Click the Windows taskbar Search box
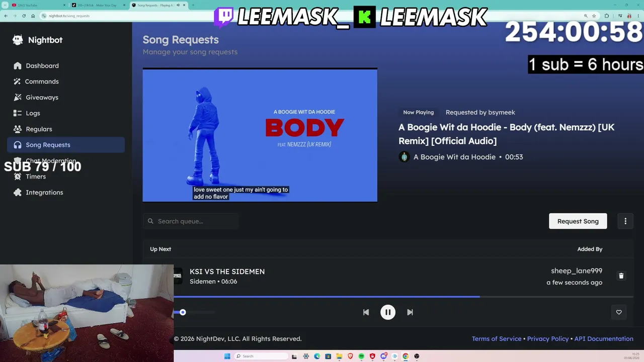Viewport: 644px width, 362px height. [x=260, y=356]
